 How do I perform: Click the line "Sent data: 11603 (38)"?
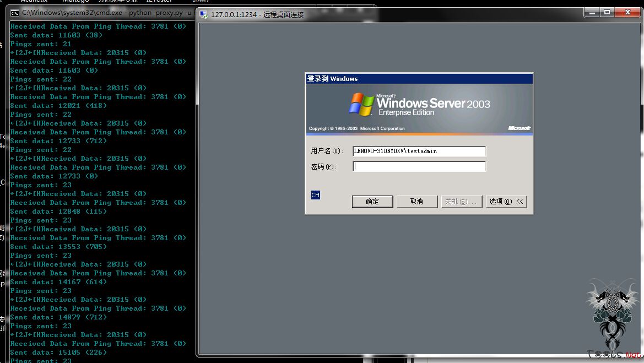point(56,35)
